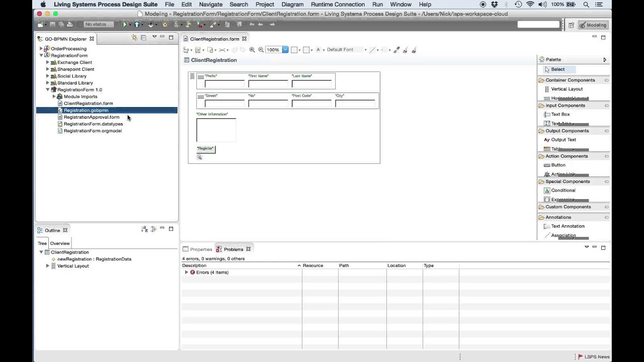The width and height of the screenshot is (644, 362).
Task: Open the zoom percentage 100% dropdown
Action: click(x=285, y=50)
